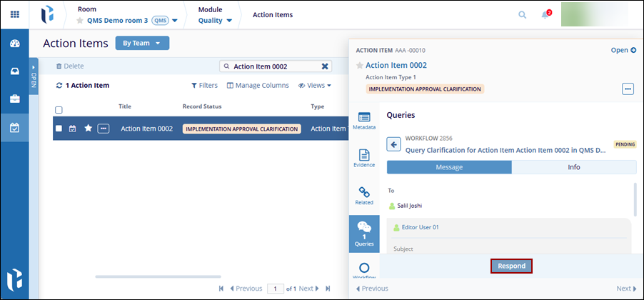Toggle favorite star on Action Item 0002 row

(x=89, y=129)
